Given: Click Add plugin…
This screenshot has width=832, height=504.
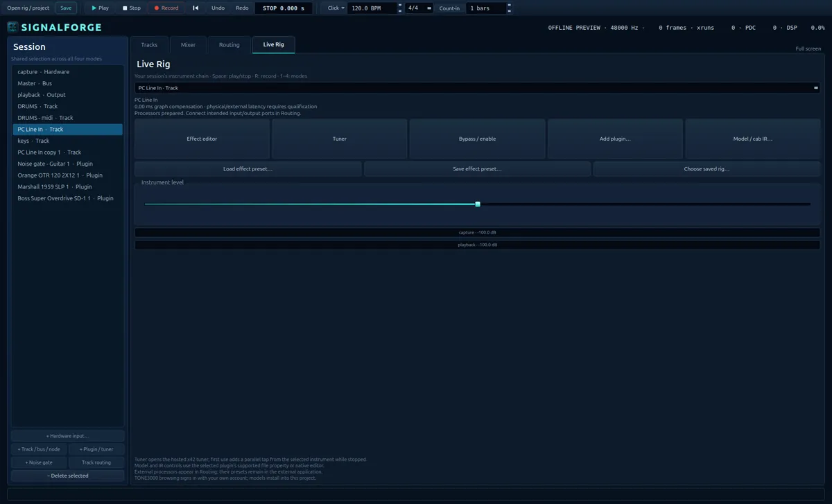Looking at the screenshot, I should point(615,139).
